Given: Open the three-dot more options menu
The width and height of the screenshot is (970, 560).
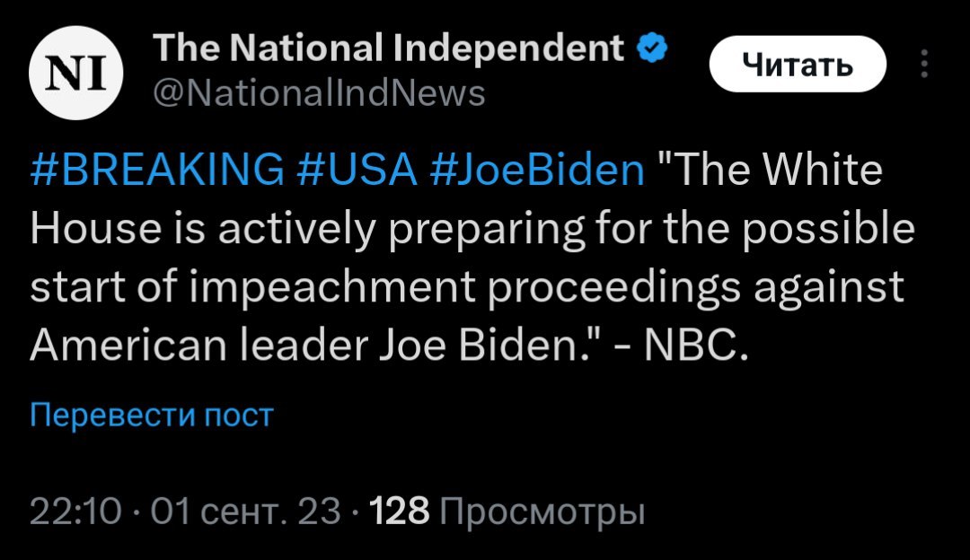Looking at the screenshot, I should pyautogui.click(x=925, y=65).
